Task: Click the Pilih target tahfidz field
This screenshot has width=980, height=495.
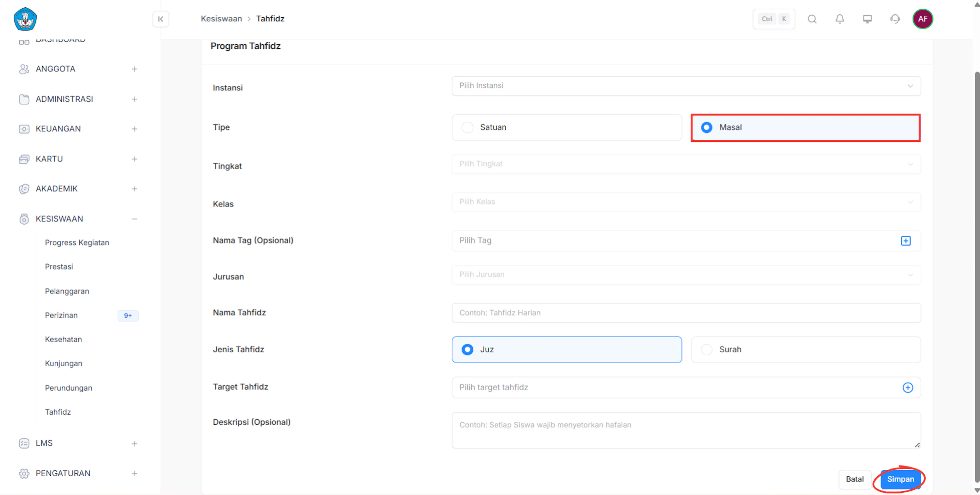Action: pyautogui.click(x=686, y=387)
